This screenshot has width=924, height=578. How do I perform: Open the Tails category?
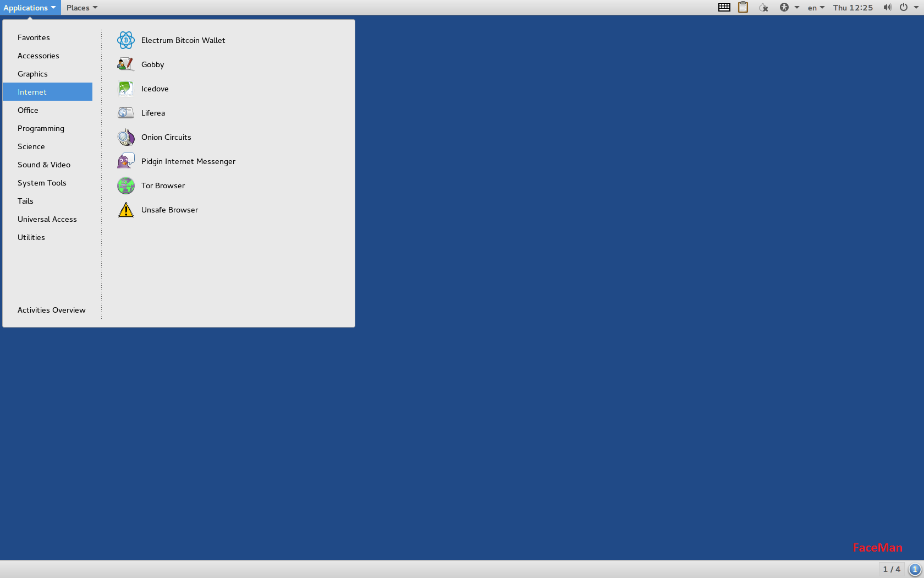47,201
